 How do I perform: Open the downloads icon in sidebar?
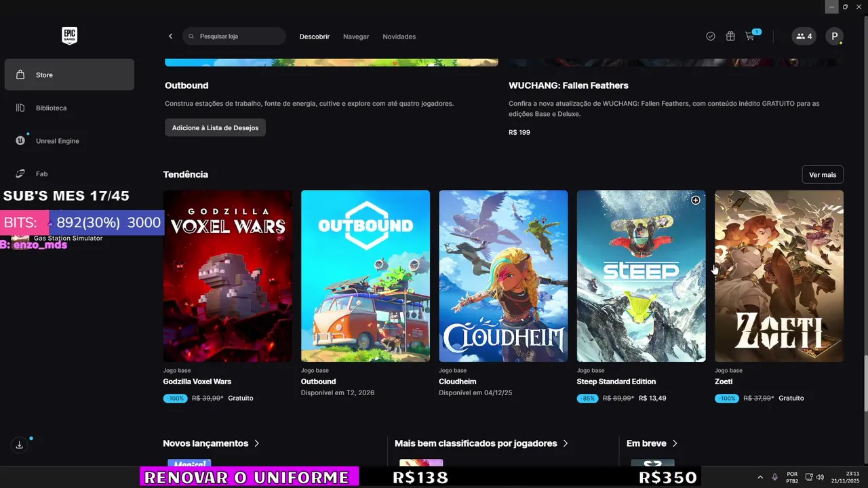(19, 445)
